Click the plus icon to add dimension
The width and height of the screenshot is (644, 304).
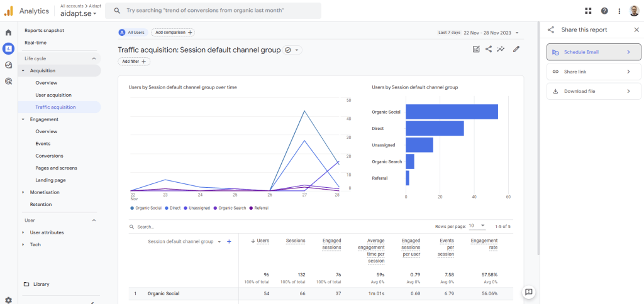(229, 242)
